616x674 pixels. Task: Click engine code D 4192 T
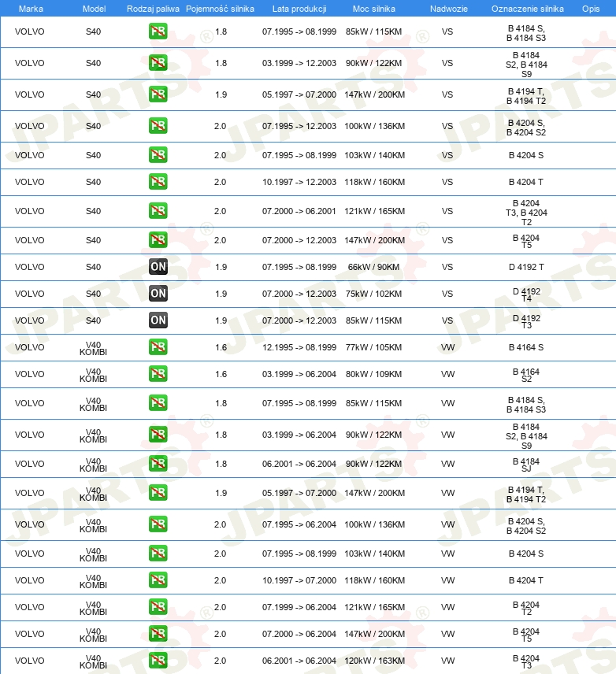pyautogui.click(x=526, y=267)
